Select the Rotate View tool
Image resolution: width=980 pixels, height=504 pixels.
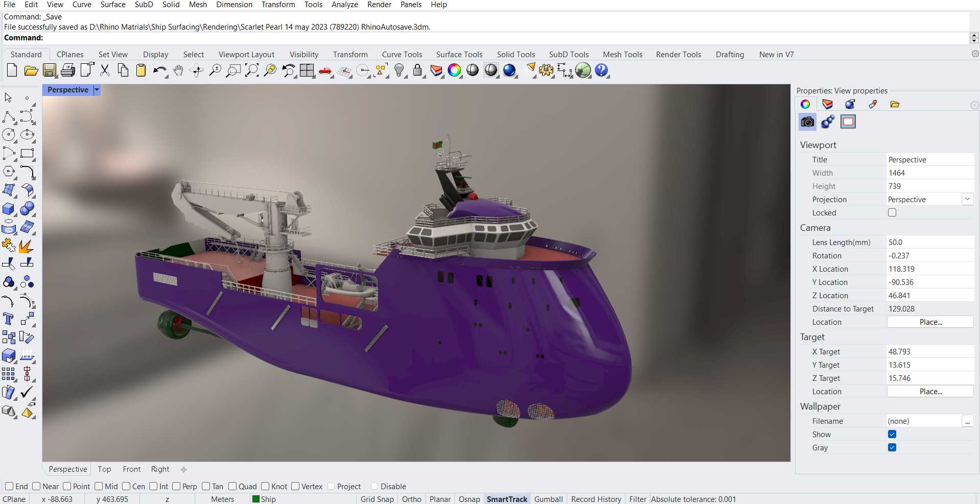coord(197,70)
